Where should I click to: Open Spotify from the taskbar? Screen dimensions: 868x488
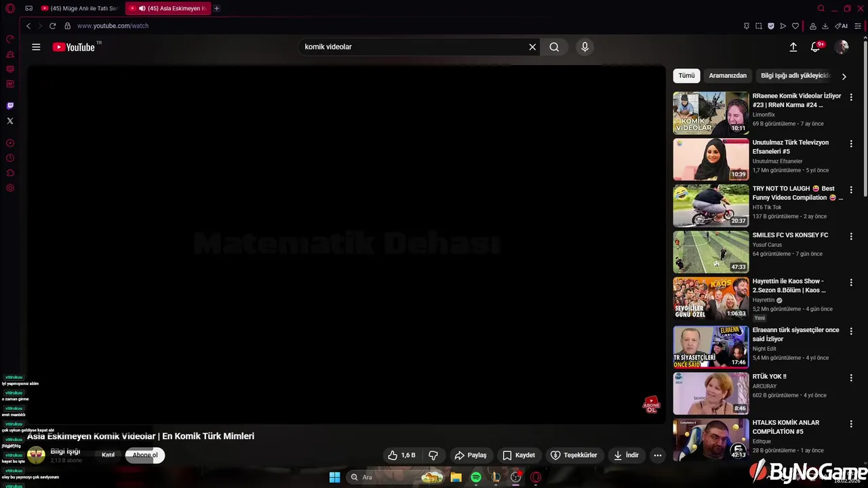pyautogui.click(x=476, y=477)
